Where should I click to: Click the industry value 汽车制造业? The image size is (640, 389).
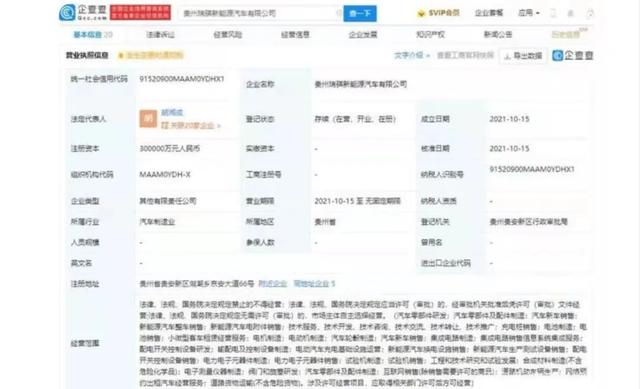pyautogui.click(x=157, y=222)
